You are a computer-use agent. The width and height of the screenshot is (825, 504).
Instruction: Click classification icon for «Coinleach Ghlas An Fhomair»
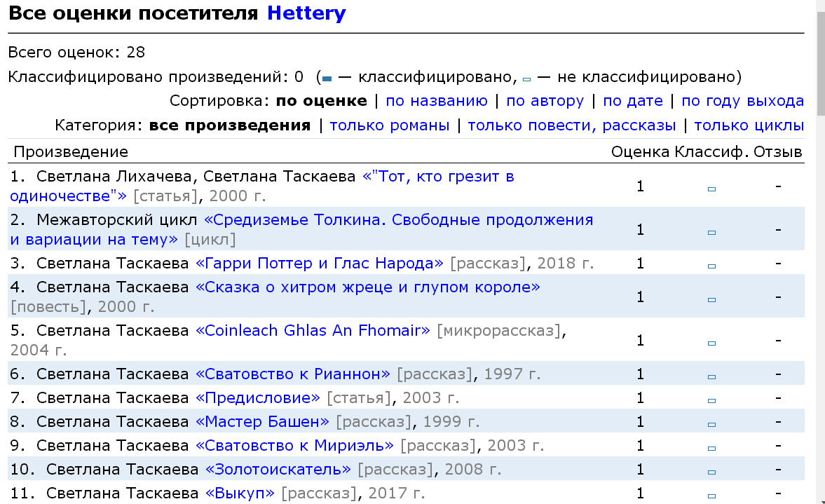click(711, 343)
